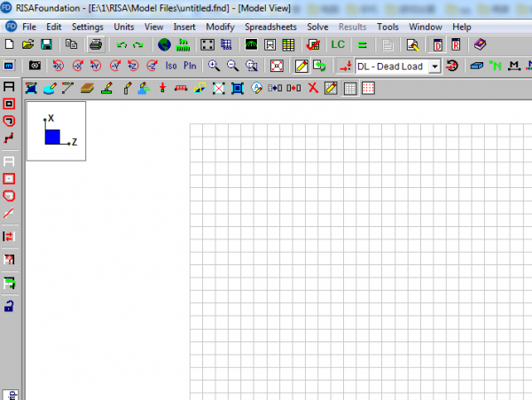Open the Units menu
This screenshot has width=532, height=400.
point(124,27)
